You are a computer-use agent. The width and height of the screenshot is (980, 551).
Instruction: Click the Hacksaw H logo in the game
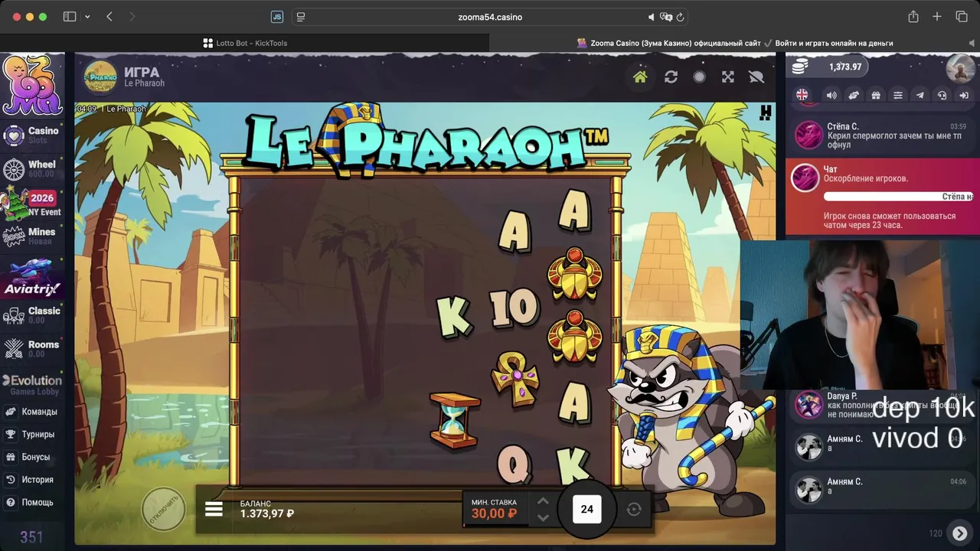(x=765, y=113)
